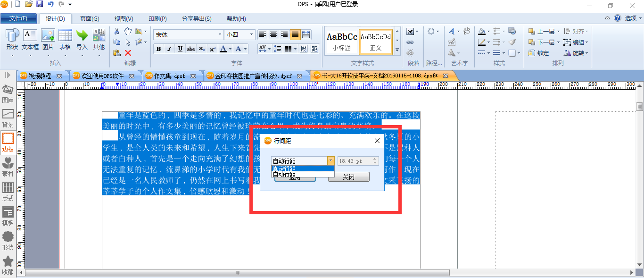
Task: Open the 素材 panel in left sidebar
Action: coord(8,168)
